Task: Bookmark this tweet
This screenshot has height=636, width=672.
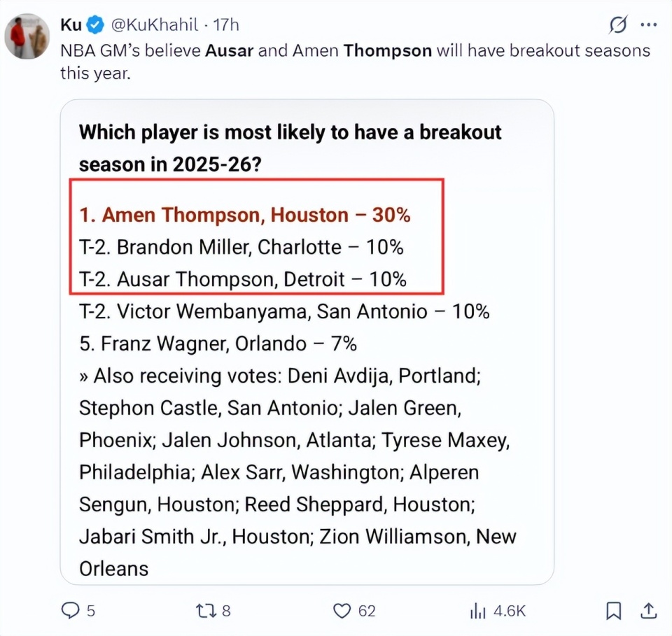Action: [x=613, y=611]
